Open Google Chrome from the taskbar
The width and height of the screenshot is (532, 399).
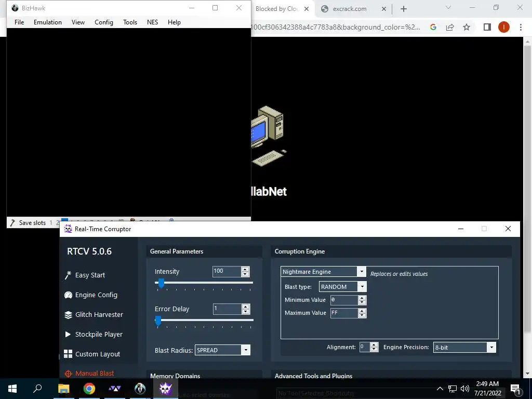pyautogui.click(x=89, y=389)
